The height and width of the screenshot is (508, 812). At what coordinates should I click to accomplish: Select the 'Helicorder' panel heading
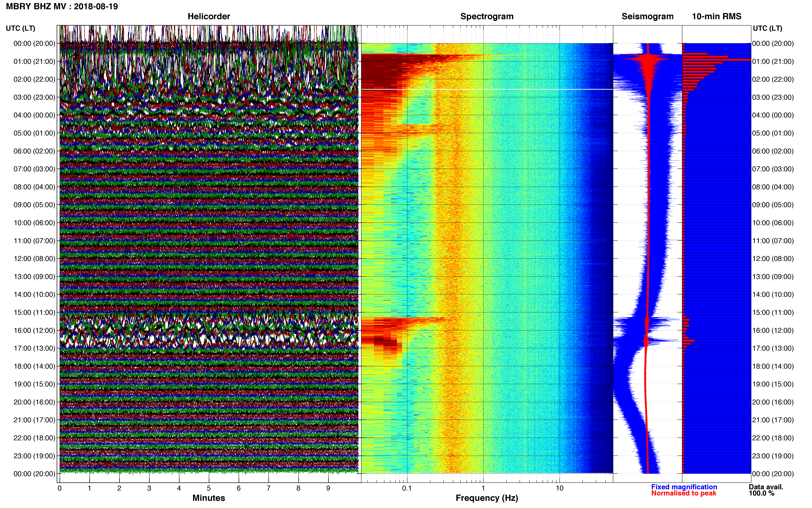click(x=209, y=16)
